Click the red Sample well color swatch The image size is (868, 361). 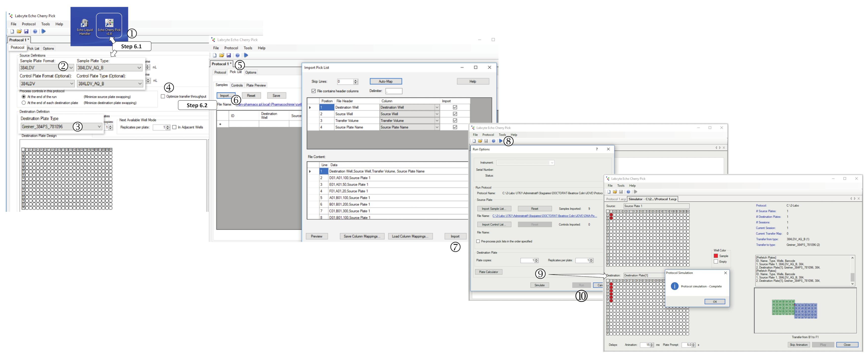pos(716,256)
